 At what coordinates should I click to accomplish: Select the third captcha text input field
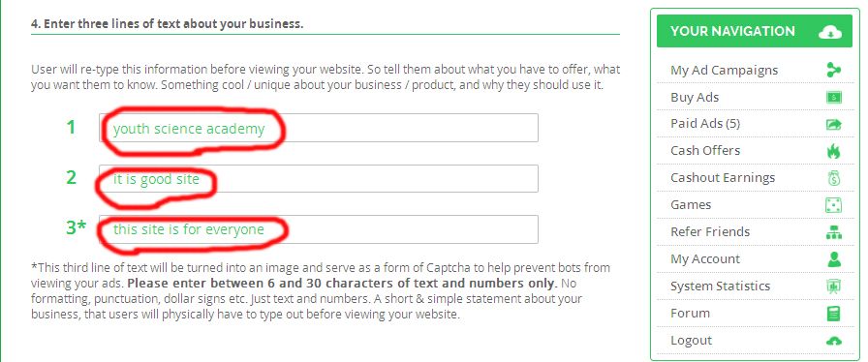[x=319, y=229]
